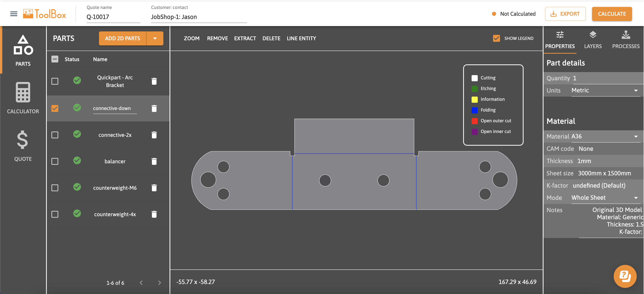Click the Quote name input field

coord(113,17)
